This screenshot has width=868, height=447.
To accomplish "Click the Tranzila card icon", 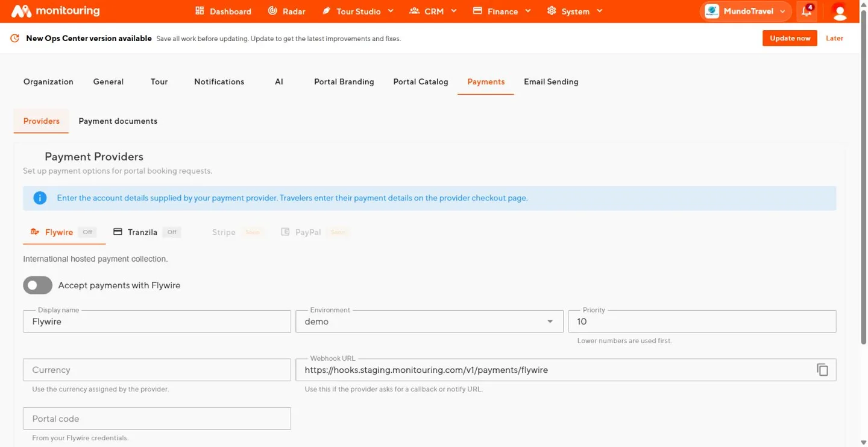I will tap(118, 232).
